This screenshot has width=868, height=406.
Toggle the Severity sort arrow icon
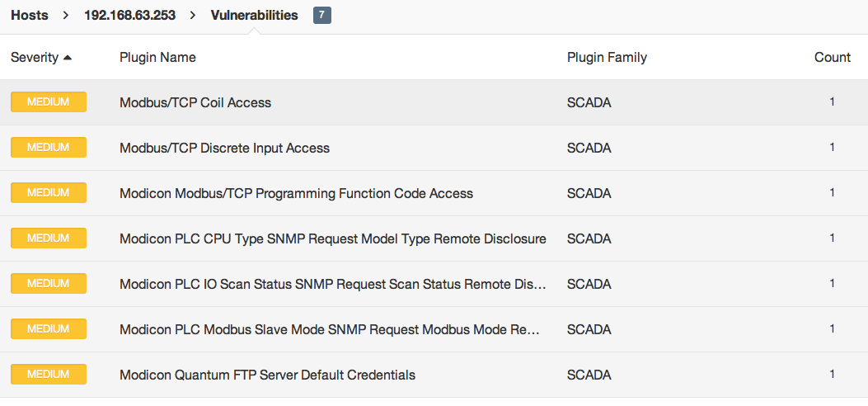pyautogui.click(x=68, y=57)
